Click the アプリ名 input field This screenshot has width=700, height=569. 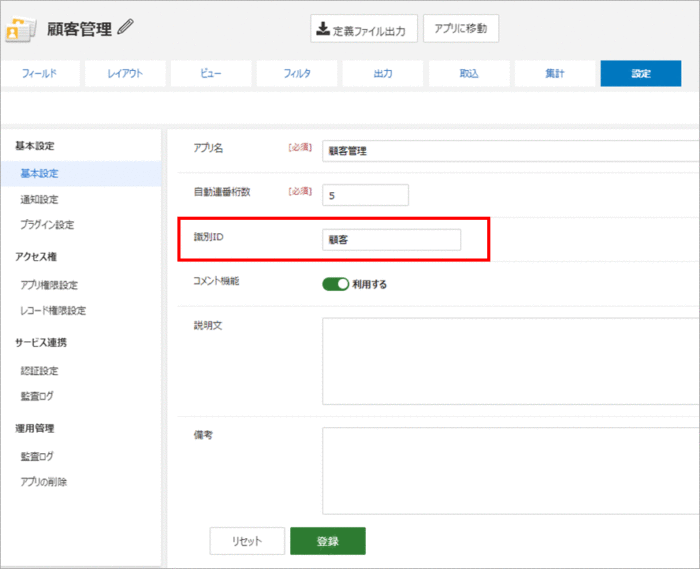click(511, 151)
